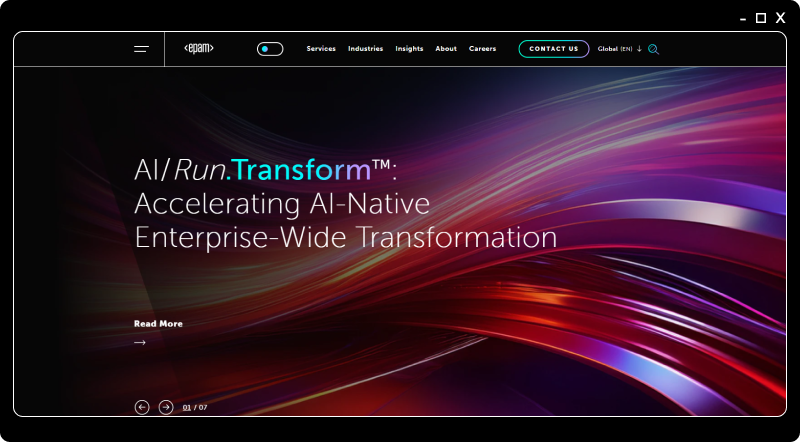Image resolution: width=800 pixels, height=442 pixels.
Task: Advance to the next hero slide
Action: pos(166,407)
